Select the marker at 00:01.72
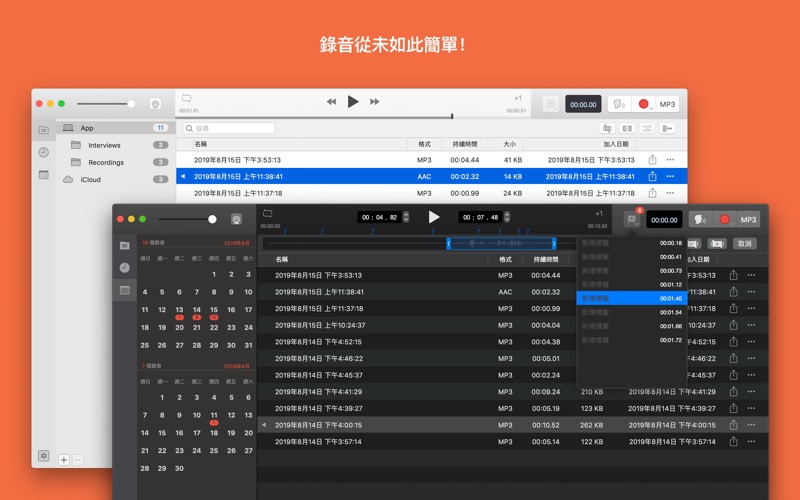Image resolution: width=800 pixels, height=500 pixels. point(632,340)
